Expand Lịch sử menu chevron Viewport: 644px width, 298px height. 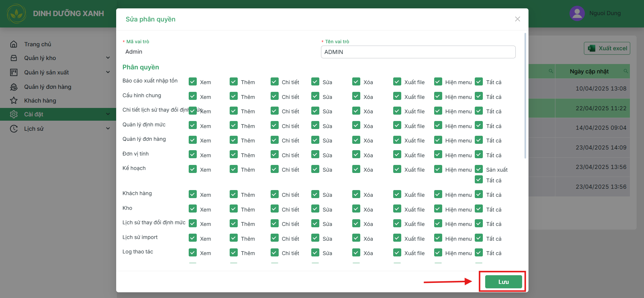pos(108,128)
